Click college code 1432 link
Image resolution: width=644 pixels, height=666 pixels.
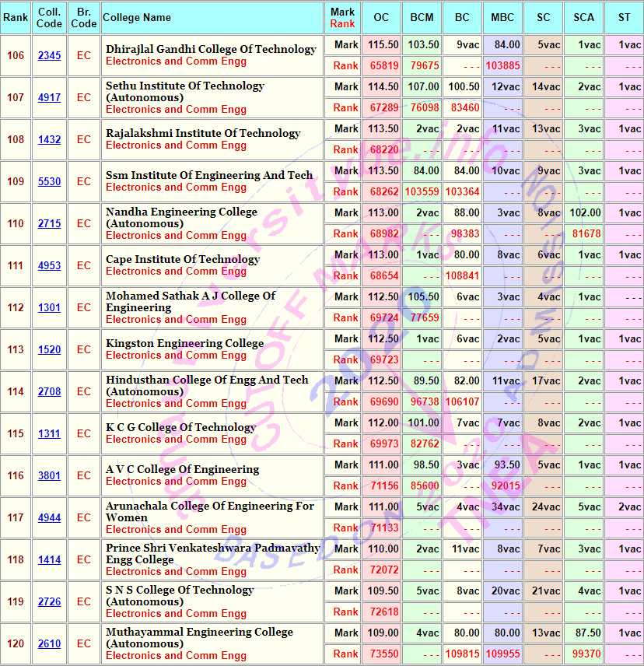coord(49,140)
